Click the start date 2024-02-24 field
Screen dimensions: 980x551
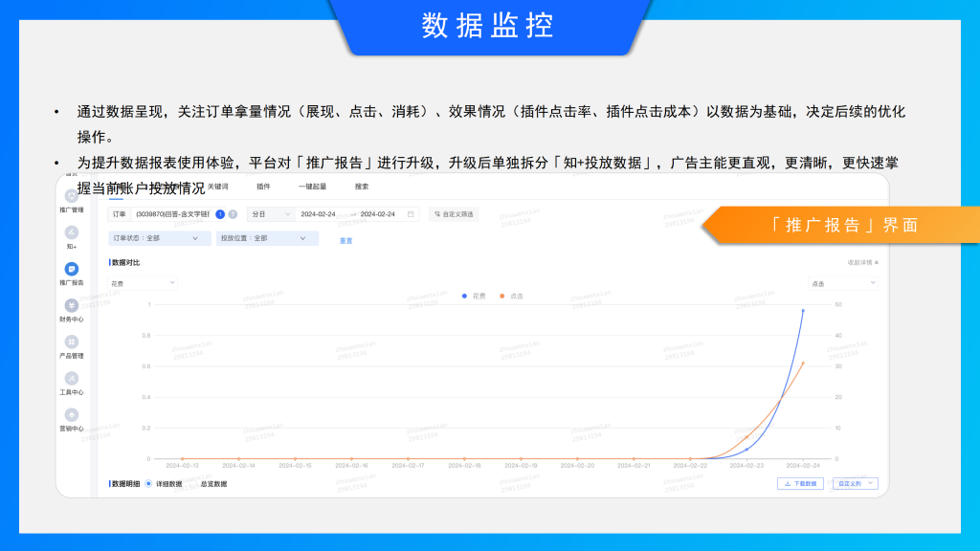tap(318, 214)
